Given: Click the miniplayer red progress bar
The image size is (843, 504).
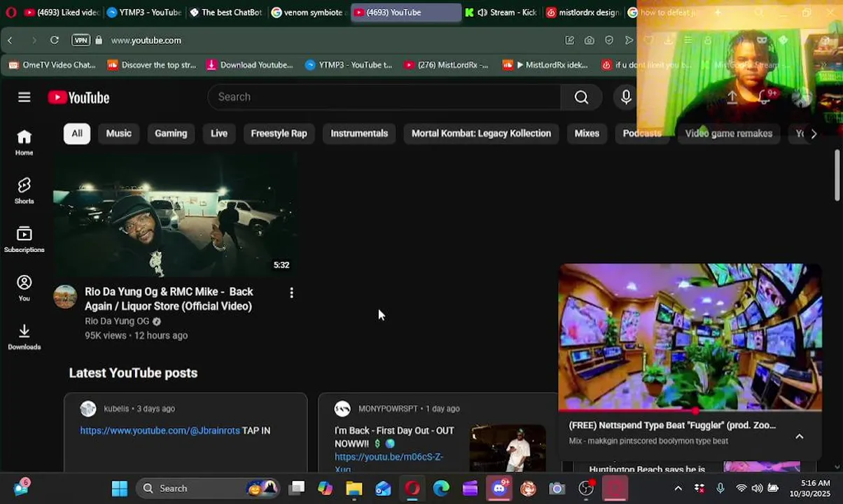Looking at the screenshot, I should coord(690,409).
